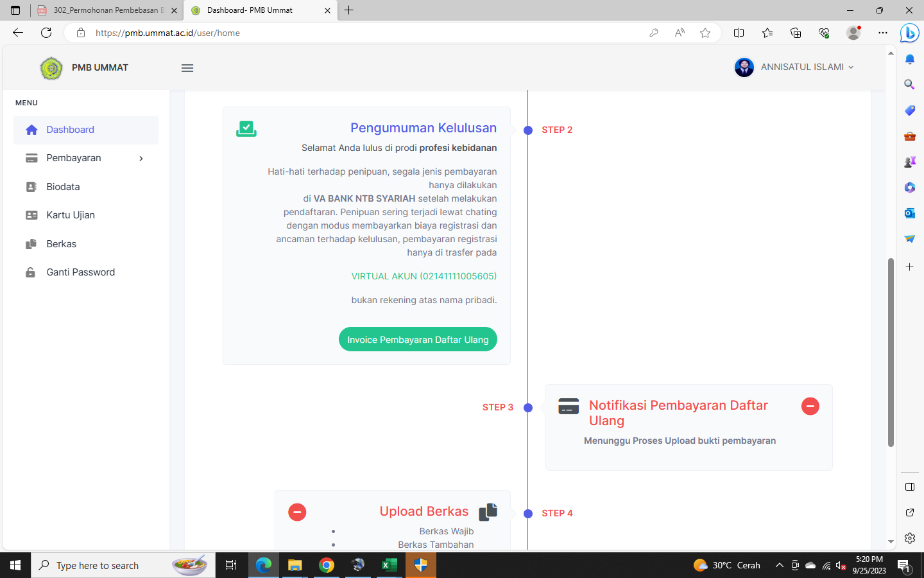Open Biodata in the sidebar

coord(63,187)
